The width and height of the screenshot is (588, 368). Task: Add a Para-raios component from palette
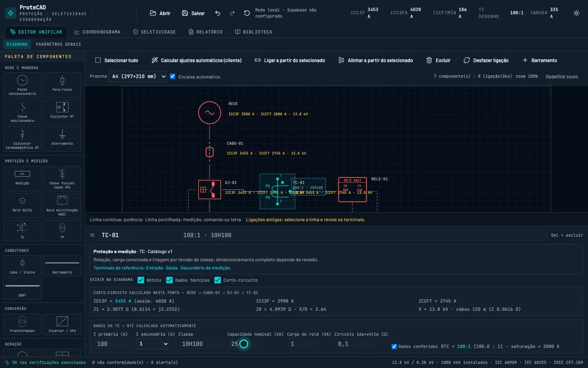62,85
